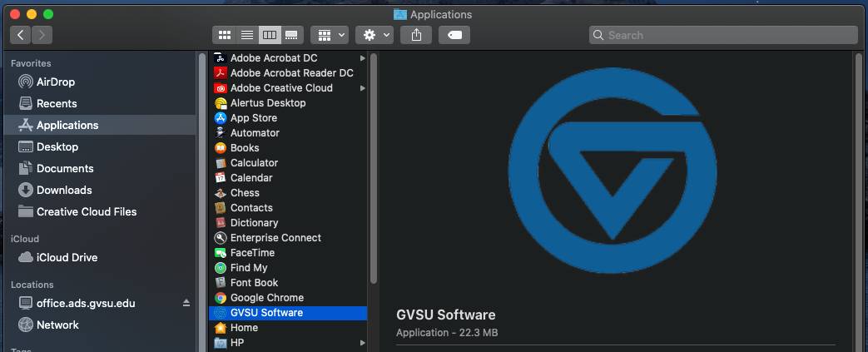The width and height of the screenshot is (868, 352).
Task: Click the Share toolbar button
Action: point(416,35)
